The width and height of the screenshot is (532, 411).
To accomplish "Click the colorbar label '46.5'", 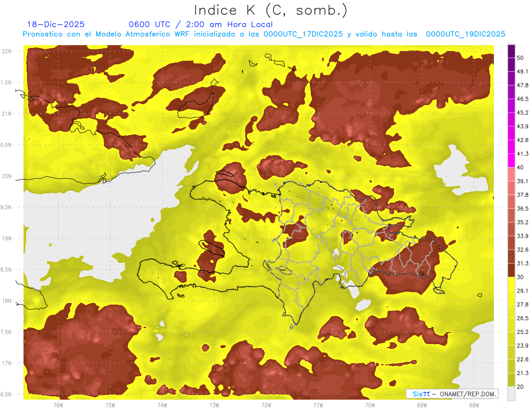I will coord(522,99).
